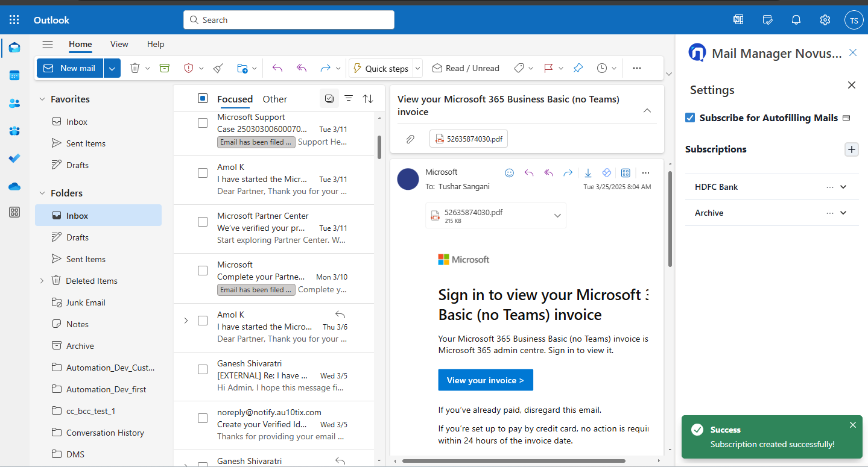This screenshot has height=467, width=868.
Task: Open Calendar in the left app rail
Action: click(14, 75)
